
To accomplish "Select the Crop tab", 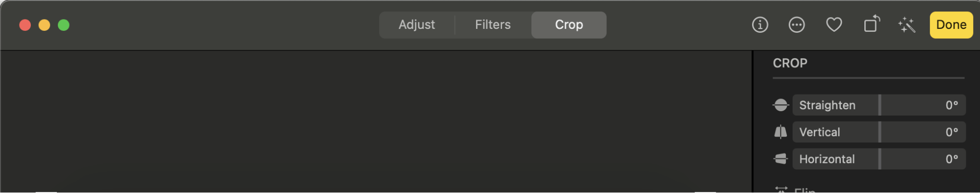I will pyautogui.click(x=569, y=24).
